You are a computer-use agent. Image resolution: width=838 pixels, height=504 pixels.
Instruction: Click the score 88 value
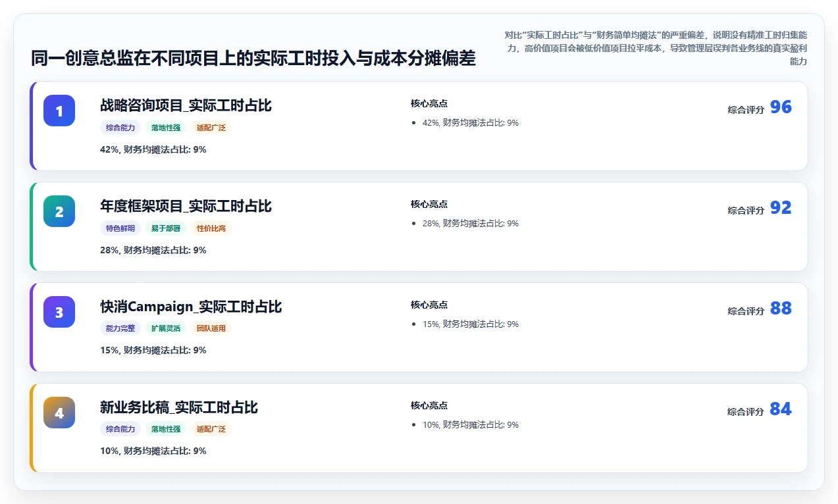click(781, 309)
